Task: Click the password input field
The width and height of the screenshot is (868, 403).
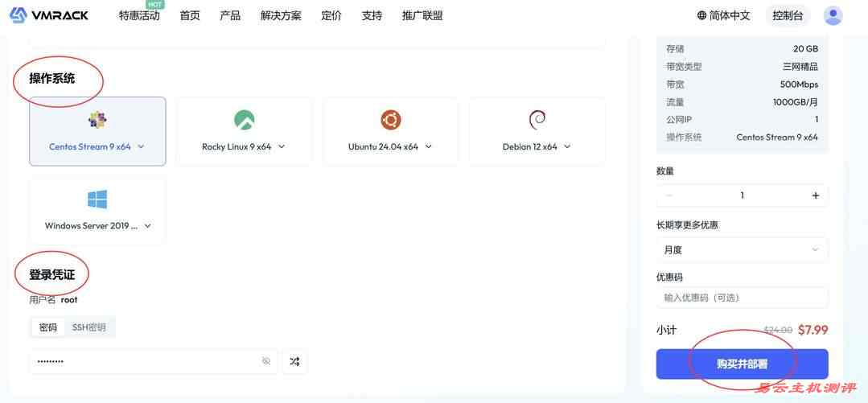Action: pos(154,361)
